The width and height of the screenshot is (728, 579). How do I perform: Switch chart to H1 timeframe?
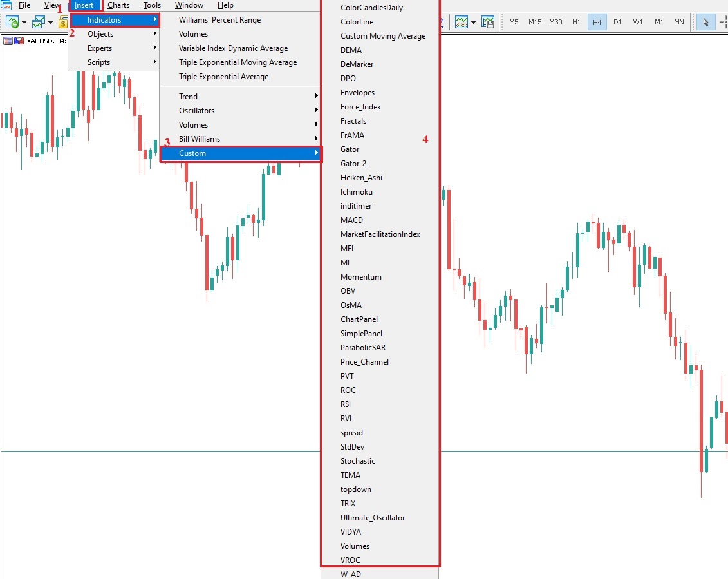[x=576, y=22]
